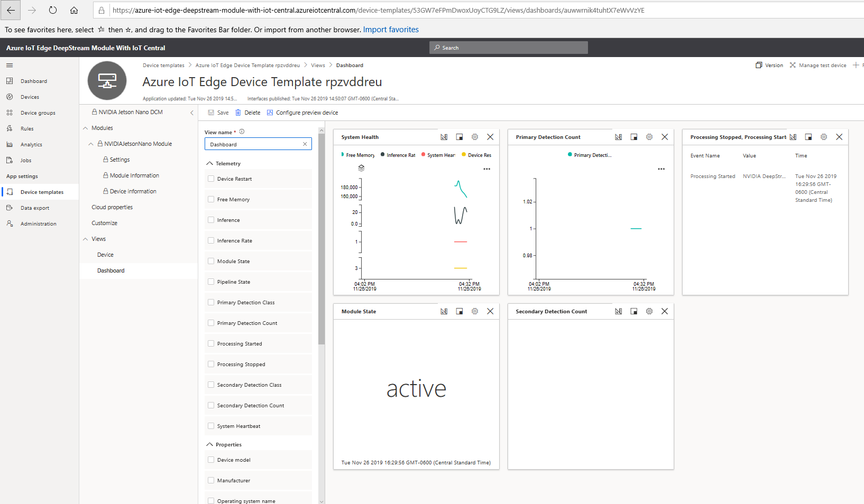Change Secondary Detection Count tile visualization
The height and width of the screenshot is (504, 864).
coord(619,311)
